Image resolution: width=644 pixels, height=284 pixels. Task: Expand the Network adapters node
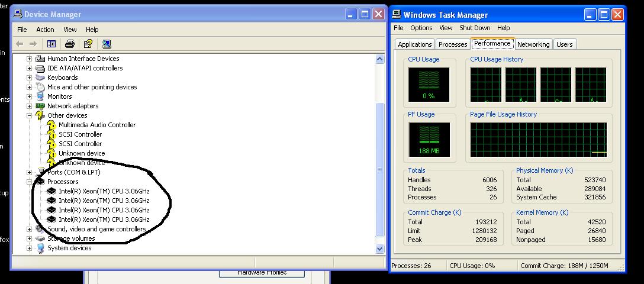pyautogui.click(x=29, y=106)
